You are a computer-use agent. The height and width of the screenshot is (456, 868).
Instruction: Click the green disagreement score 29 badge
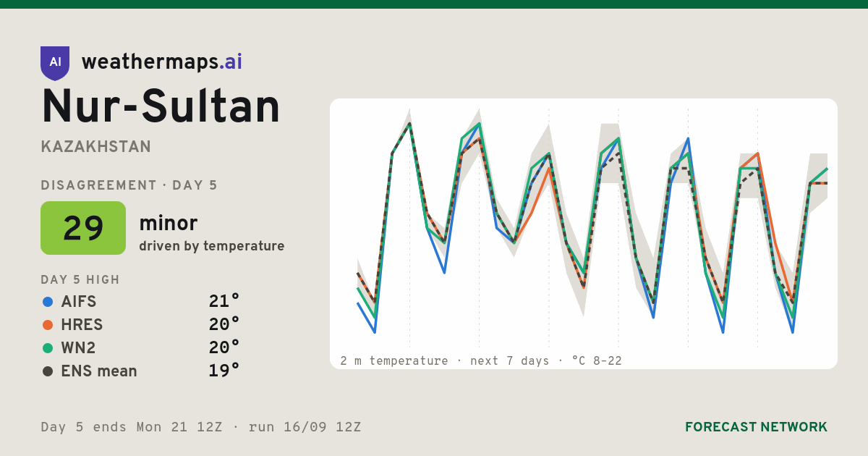click(x=83, y=228)
